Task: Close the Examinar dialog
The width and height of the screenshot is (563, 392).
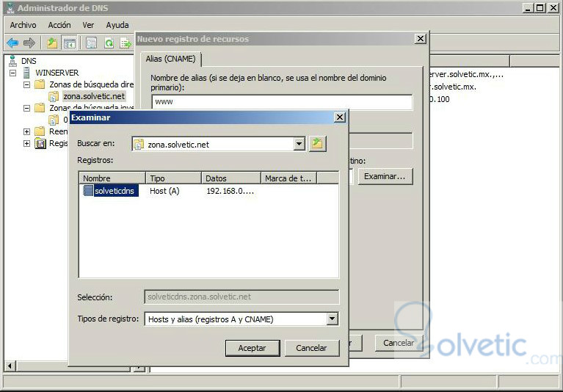Action: [339, 117]
